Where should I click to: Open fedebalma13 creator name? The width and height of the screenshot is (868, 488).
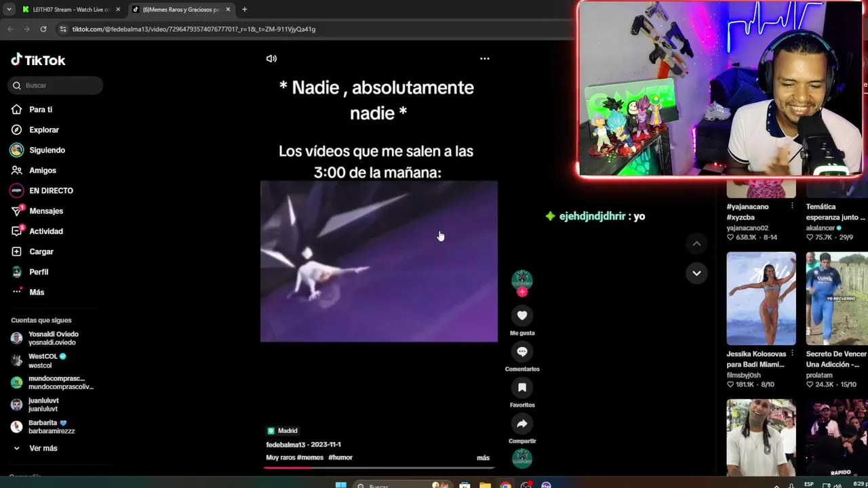coord(285,445)
